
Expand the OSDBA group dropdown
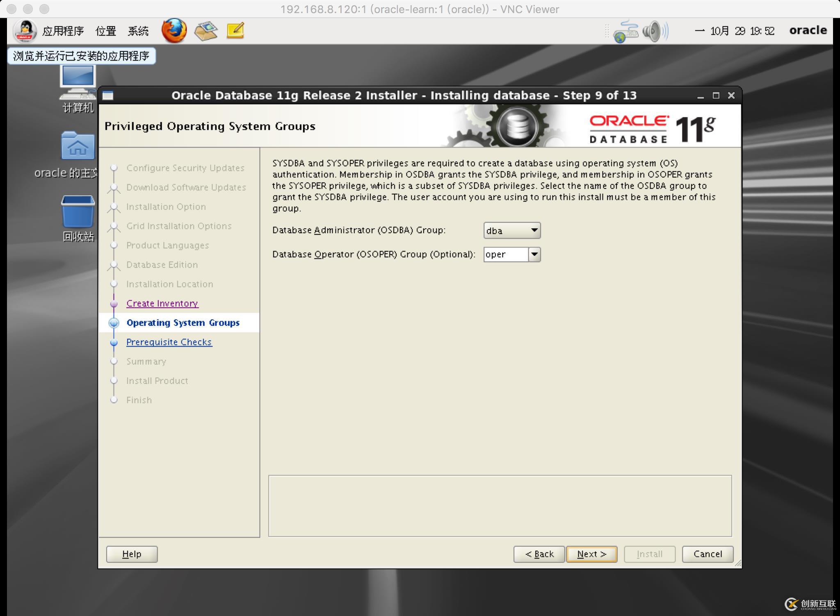[512, 230]
